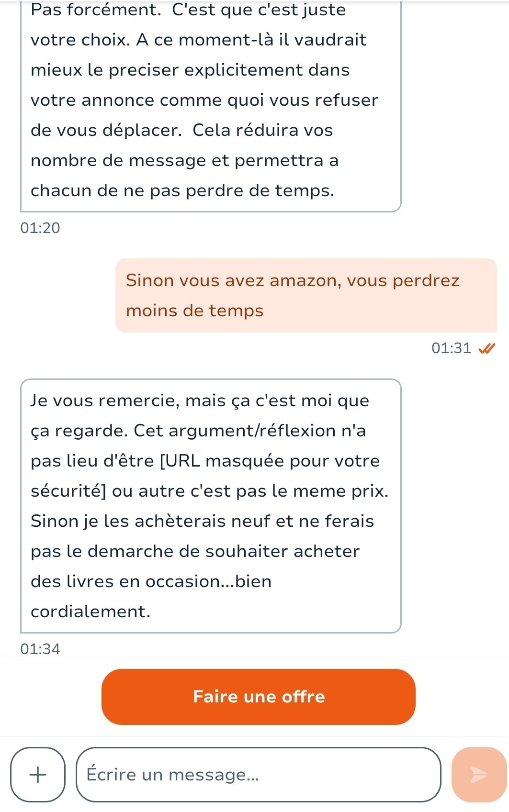Tap the received message starting 'Je vous remercie'

(211, 506)
